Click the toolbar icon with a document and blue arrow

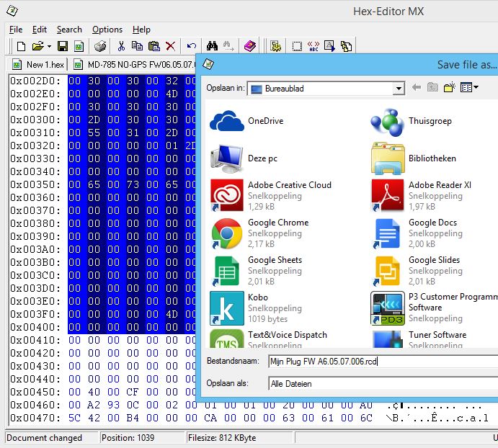(329, 46)
